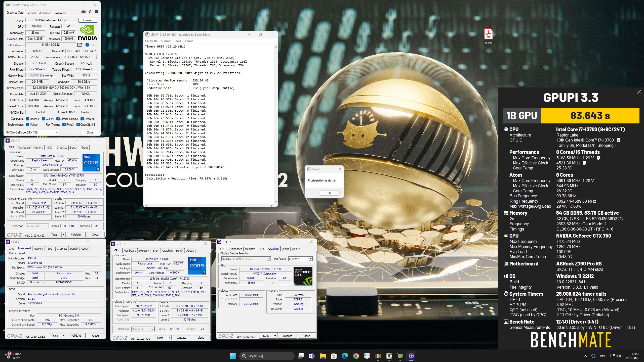Open Socket #1 dropdown in top CPU-Z window
This screenshot has width=644, height=362.
37,226
